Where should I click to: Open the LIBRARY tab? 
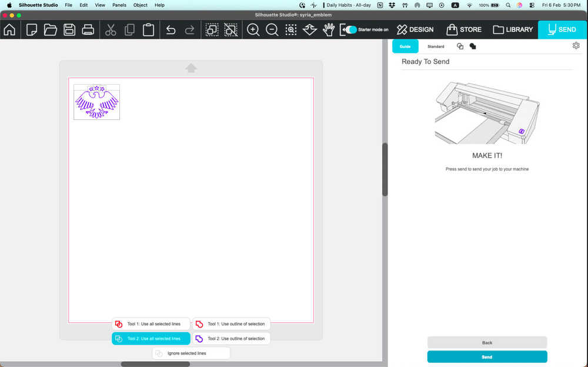coord(513,29)
